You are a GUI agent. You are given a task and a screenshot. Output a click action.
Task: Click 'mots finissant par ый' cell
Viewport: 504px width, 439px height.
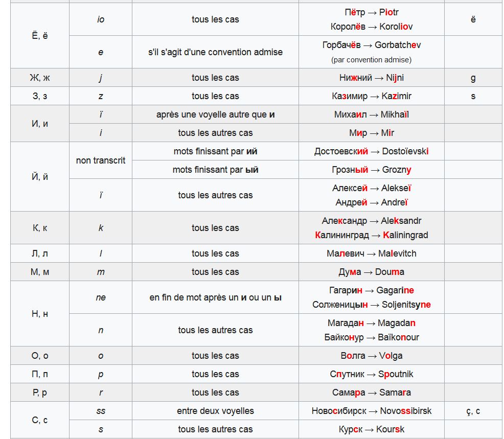(215, 169)
